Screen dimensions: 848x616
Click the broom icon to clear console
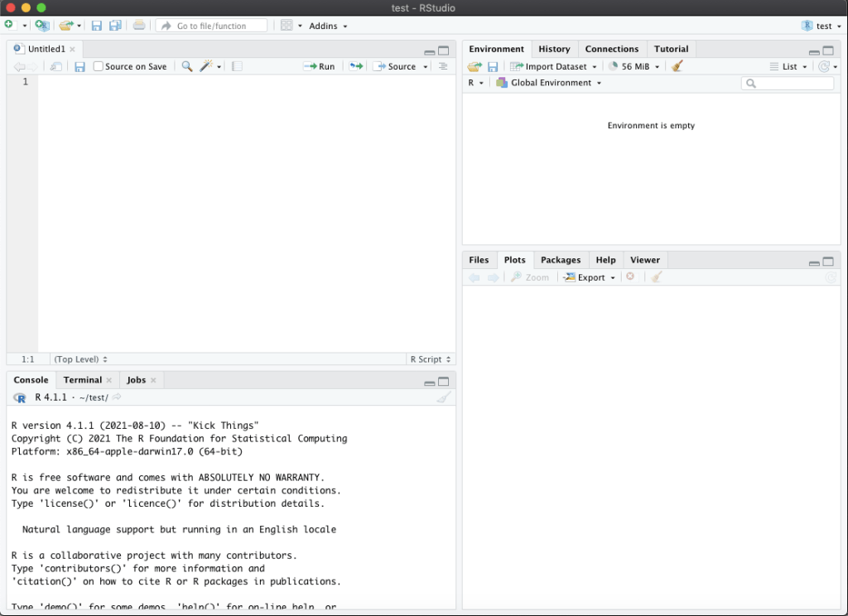[x=444, y=398]
